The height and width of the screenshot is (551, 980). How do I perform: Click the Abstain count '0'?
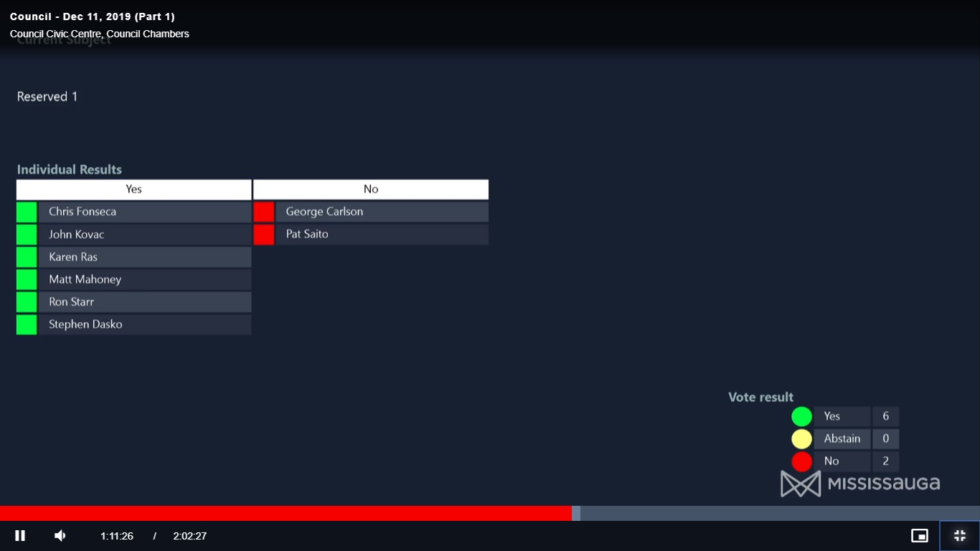pos(886,438)
